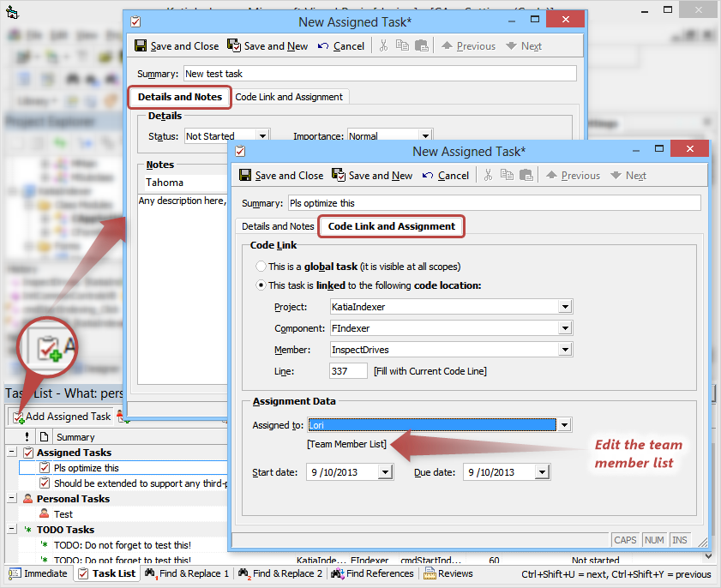The height and width of the screenshot is (588, 721).
Task: Open the Find & Replace 1 tab
Action: click(187, 573)
